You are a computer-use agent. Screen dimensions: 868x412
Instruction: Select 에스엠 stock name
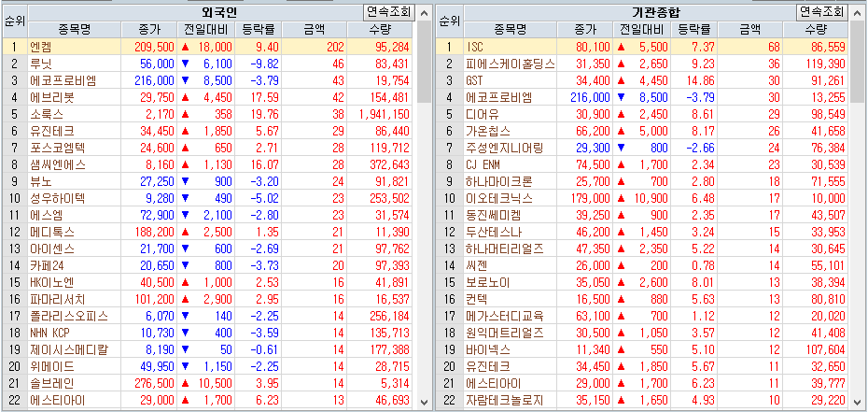[47, 216]
